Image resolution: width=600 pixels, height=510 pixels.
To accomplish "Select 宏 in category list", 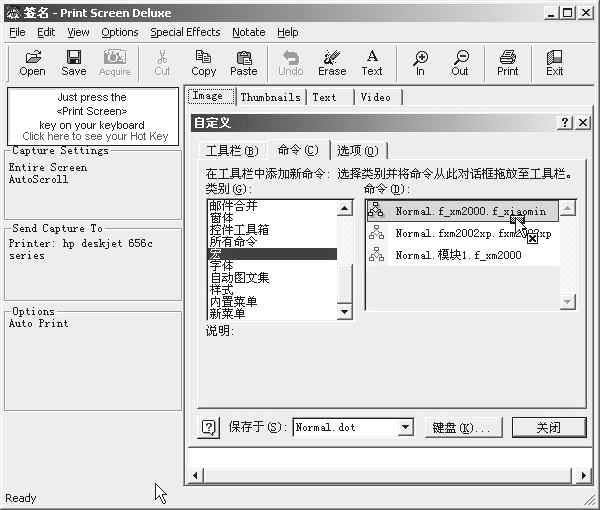I will click(x=272, y=254).
